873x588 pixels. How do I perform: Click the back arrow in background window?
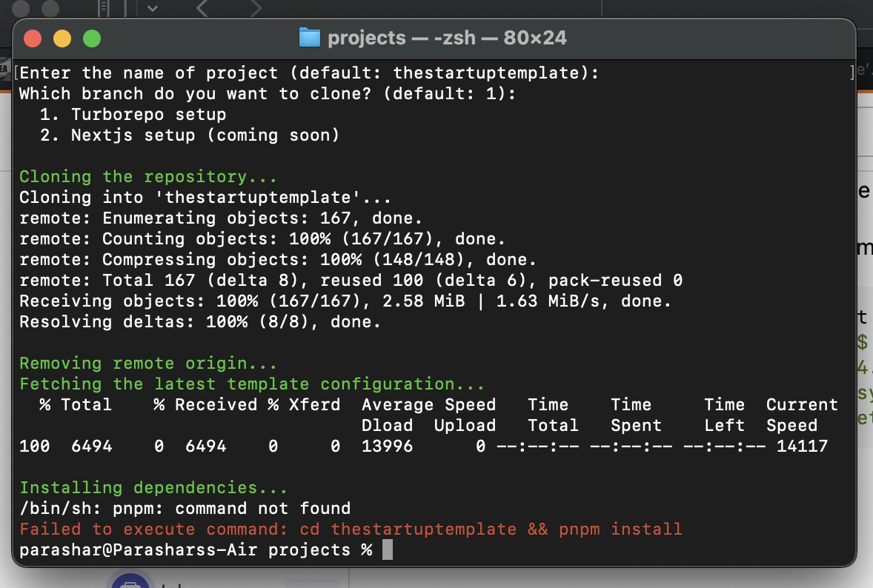coord(202,8)
